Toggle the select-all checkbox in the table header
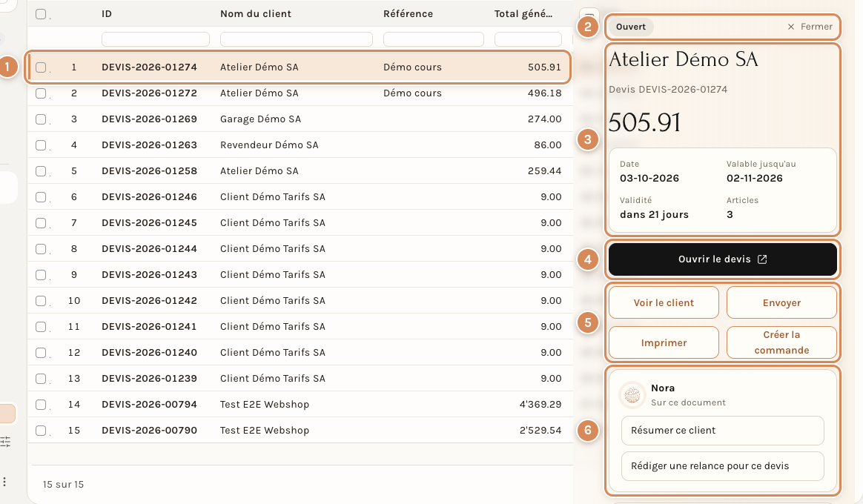 [41, 14]
